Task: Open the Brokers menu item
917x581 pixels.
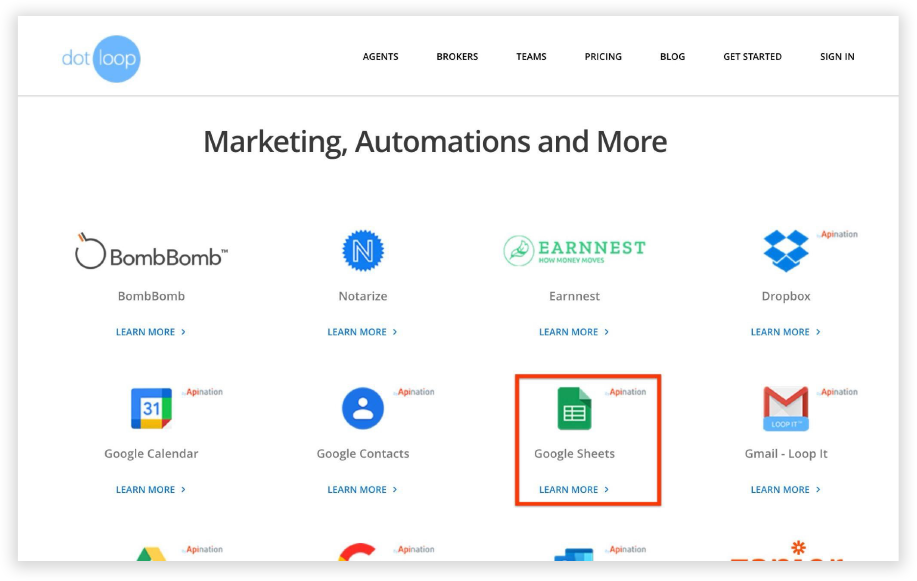Action: point(457,57)
